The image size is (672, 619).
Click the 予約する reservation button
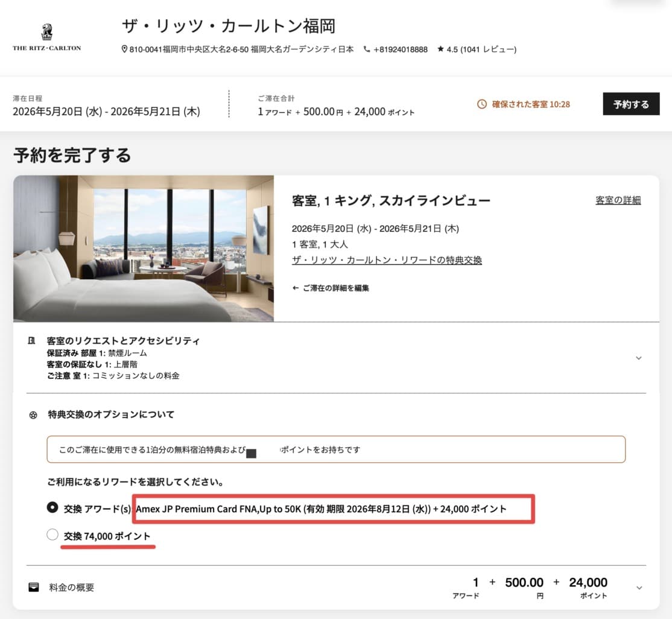click(631, 104)
